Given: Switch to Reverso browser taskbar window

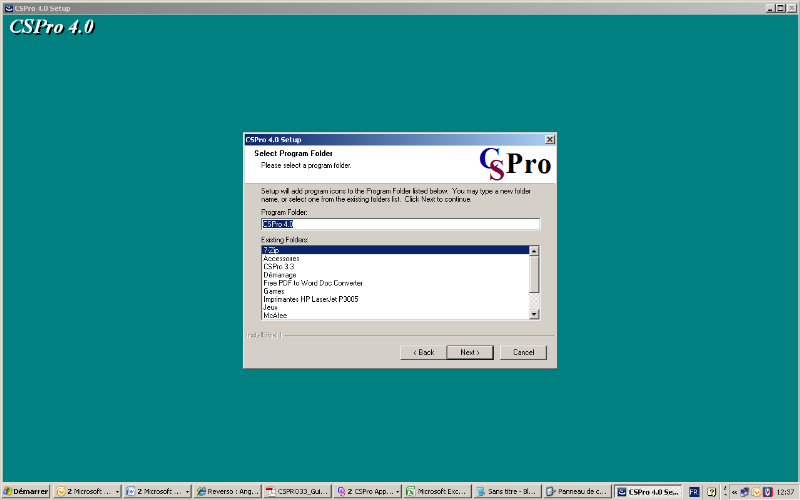Looking at the screenshot, I should click(228, 491).
